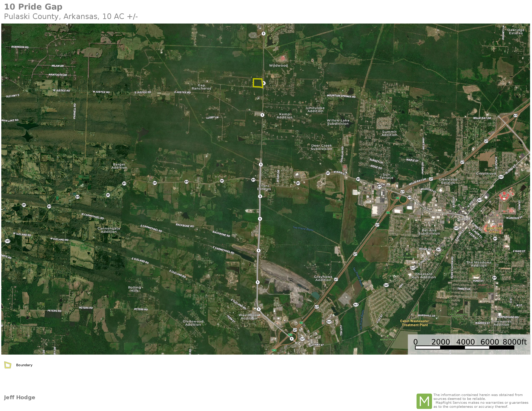Click the Greyhawk Addition label
532x411 pixels.
(323, 278)
